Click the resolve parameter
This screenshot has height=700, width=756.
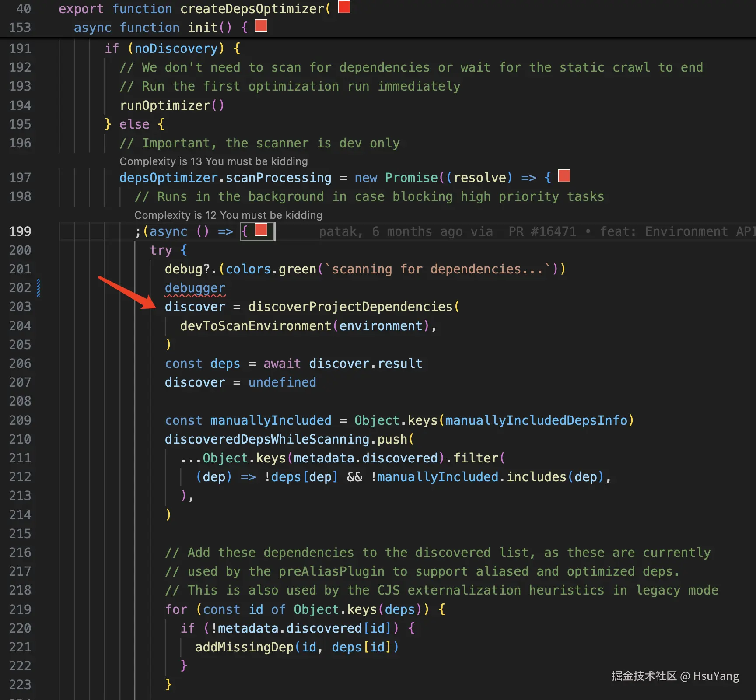pyautogui.click(x=480, y=178)
